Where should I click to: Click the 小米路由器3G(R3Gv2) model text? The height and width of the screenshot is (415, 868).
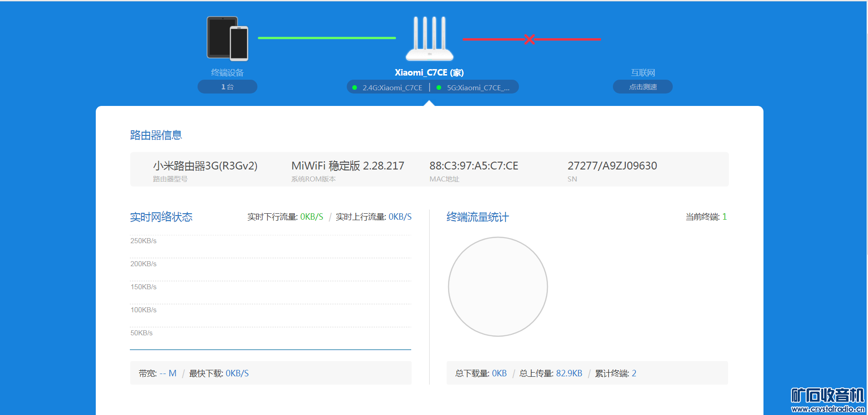[205, 166]
